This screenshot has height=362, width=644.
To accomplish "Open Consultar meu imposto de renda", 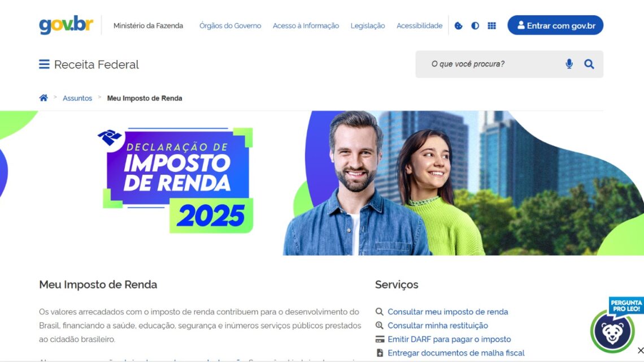I will pos(447,312).
